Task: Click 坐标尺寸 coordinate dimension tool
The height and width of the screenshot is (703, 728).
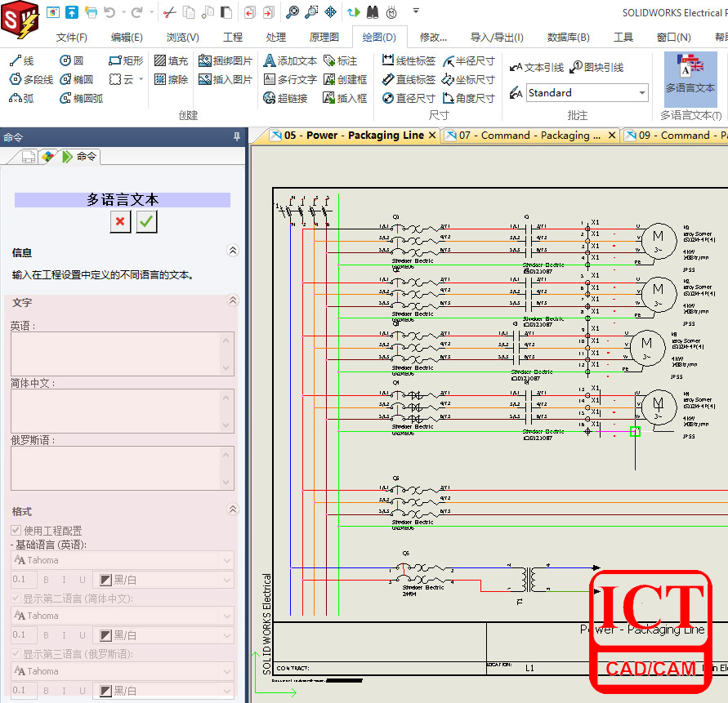Action: click(468, 79)
